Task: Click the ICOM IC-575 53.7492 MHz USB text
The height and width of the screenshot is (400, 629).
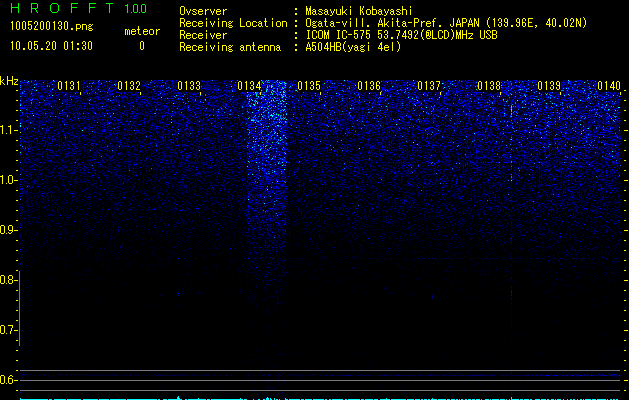Action: coord(401,35)
